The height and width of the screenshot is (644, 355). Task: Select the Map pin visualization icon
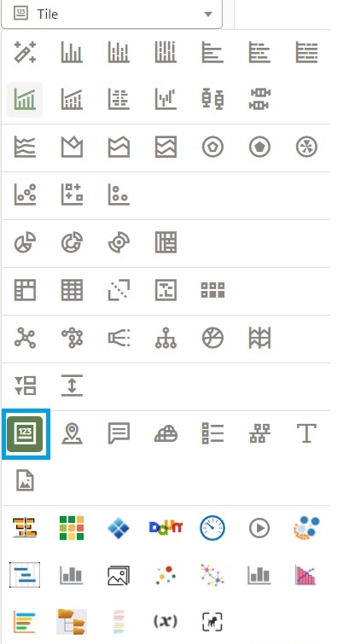click(x=72, y=433)
